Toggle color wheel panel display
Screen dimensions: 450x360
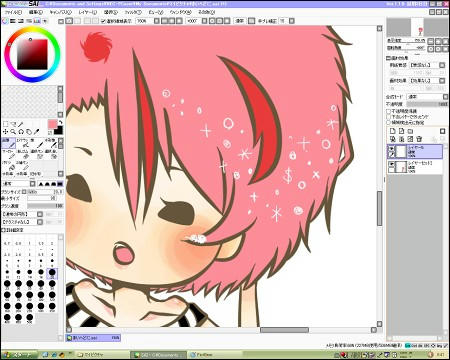(5, 21)
